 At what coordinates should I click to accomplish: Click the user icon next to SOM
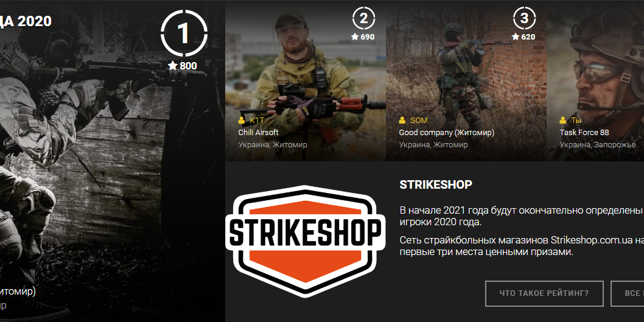click(x=402, y=121)
